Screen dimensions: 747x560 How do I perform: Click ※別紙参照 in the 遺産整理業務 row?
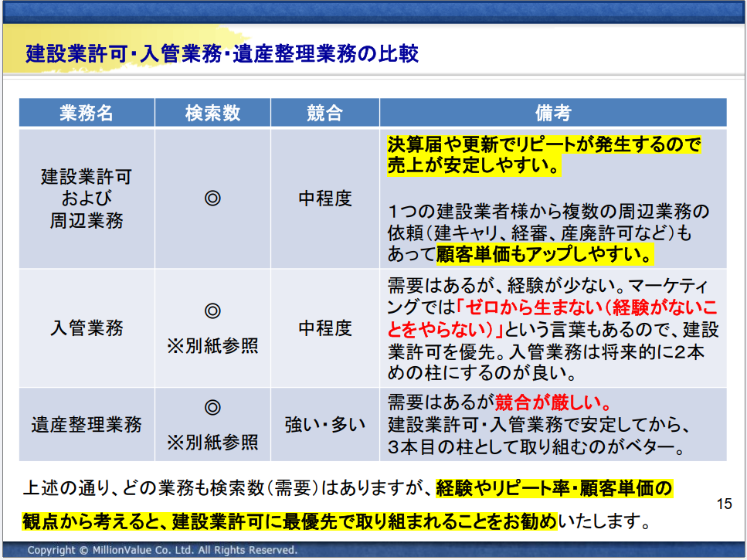click(212, 443)
